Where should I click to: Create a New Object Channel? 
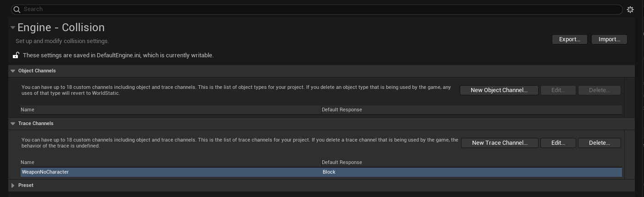(x=499, y=90)
